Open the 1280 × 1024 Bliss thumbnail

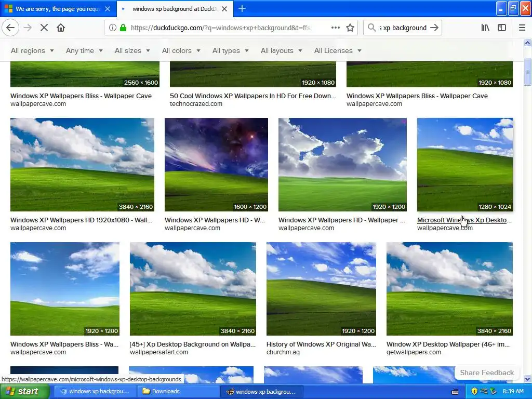[465, 165]
